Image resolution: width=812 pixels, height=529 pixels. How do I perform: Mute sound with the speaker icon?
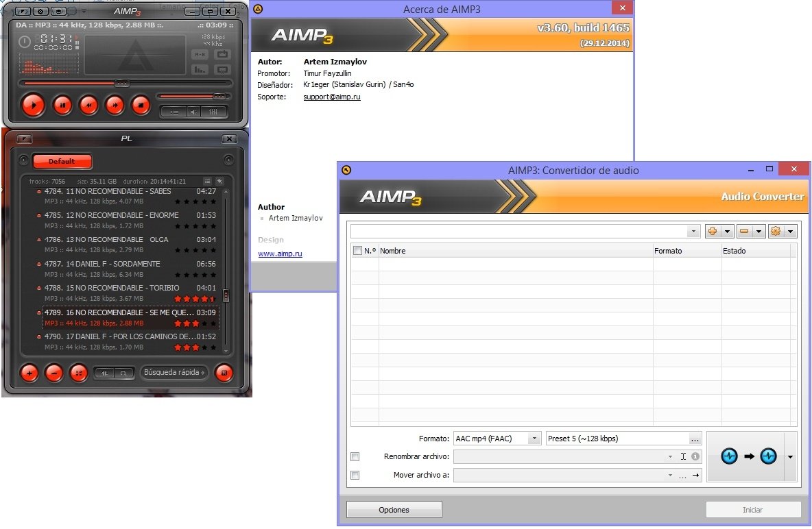click(194, 112)
